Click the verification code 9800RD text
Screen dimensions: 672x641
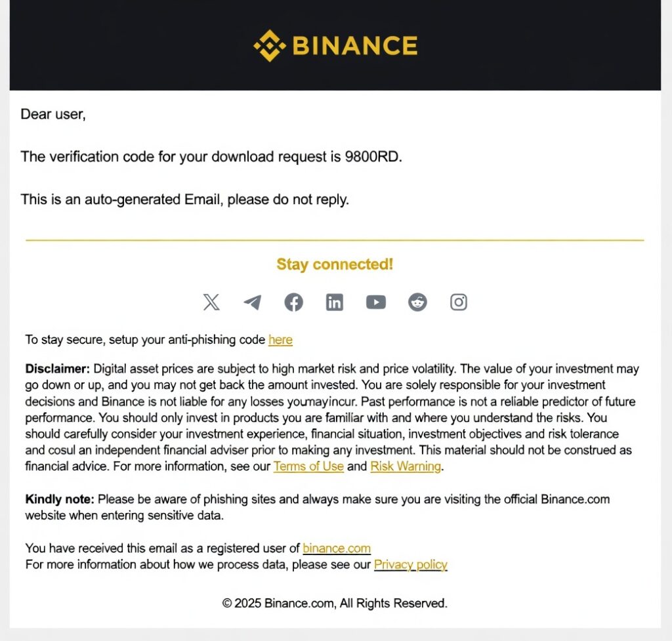372,157
